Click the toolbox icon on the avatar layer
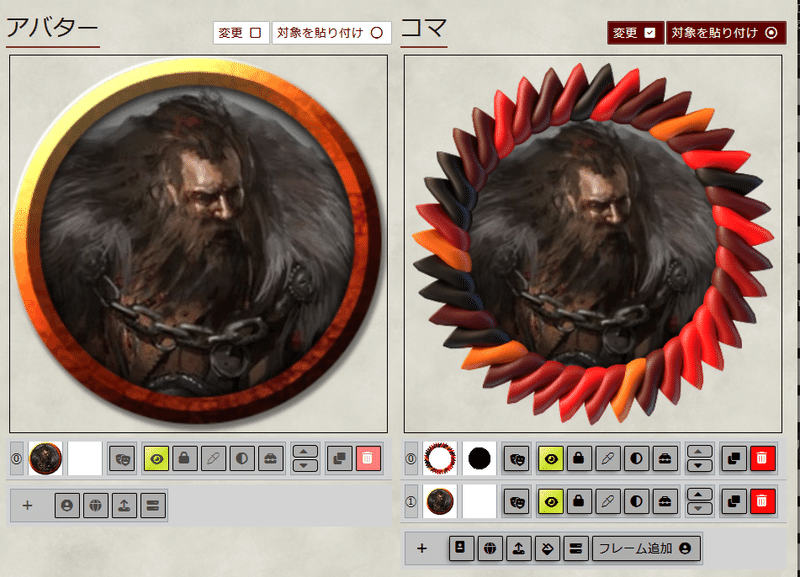Viewport: 800px width, 577px height. pyautogui.click(x=266, y=457)
